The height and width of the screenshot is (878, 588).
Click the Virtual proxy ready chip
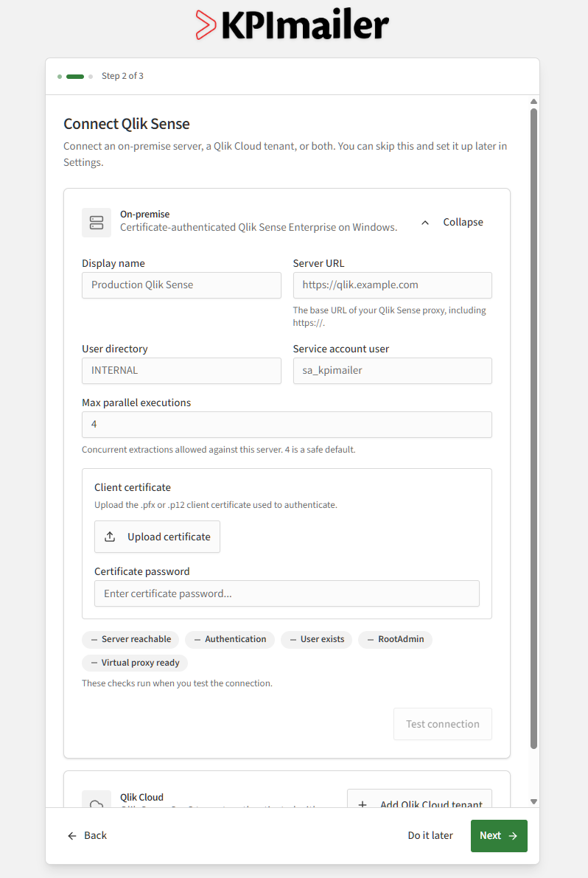pyautogui.click(x=135, y=663)
